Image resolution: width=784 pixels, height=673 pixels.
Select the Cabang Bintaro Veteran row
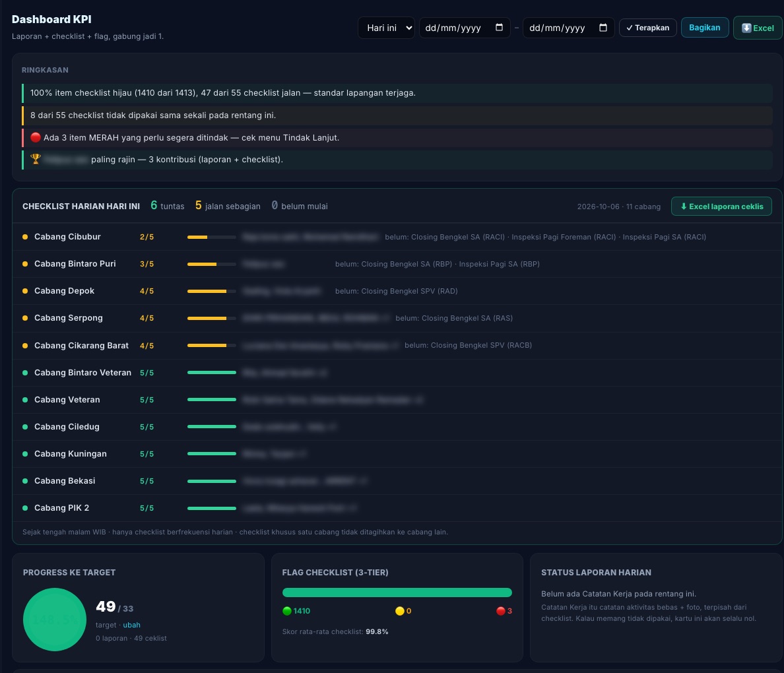(397, 373)
